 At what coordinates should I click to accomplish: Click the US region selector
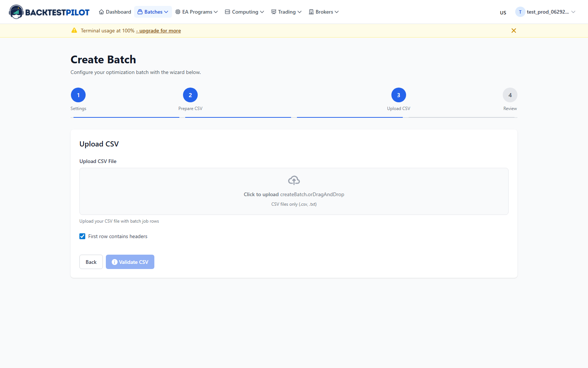point(503,13)
